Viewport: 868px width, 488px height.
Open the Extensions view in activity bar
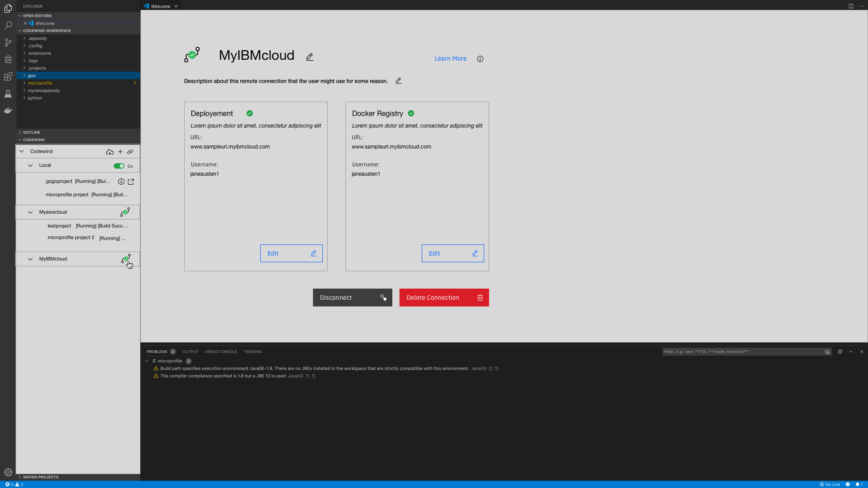coord(8,77)
